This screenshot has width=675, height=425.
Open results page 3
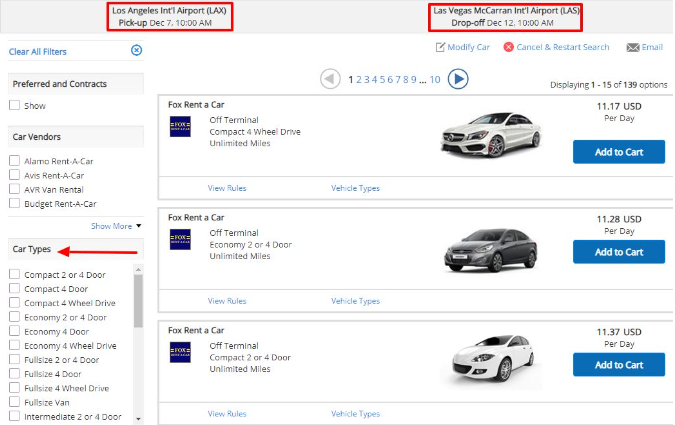coord(366,80)
